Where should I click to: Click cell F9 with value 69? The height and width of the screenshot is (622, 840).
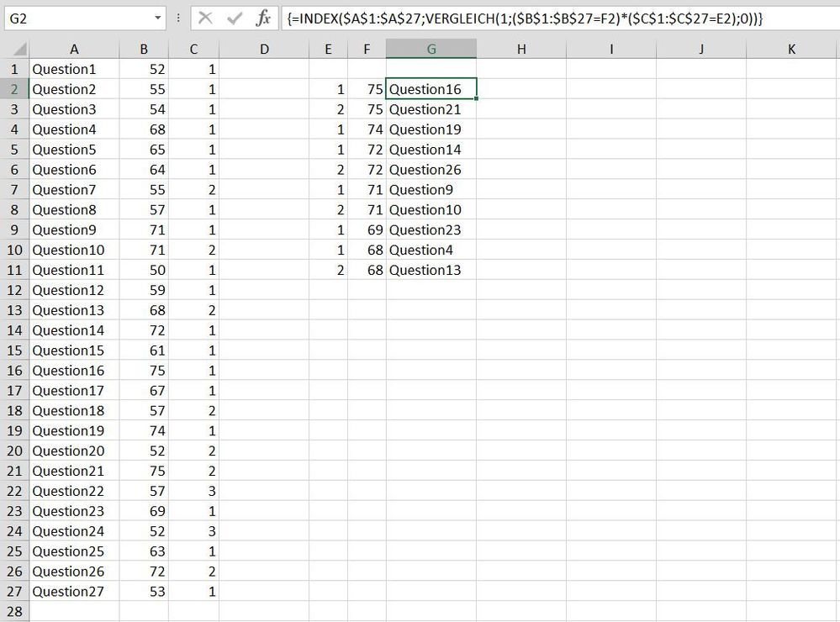pyautogui.click(x=367, y=229)
